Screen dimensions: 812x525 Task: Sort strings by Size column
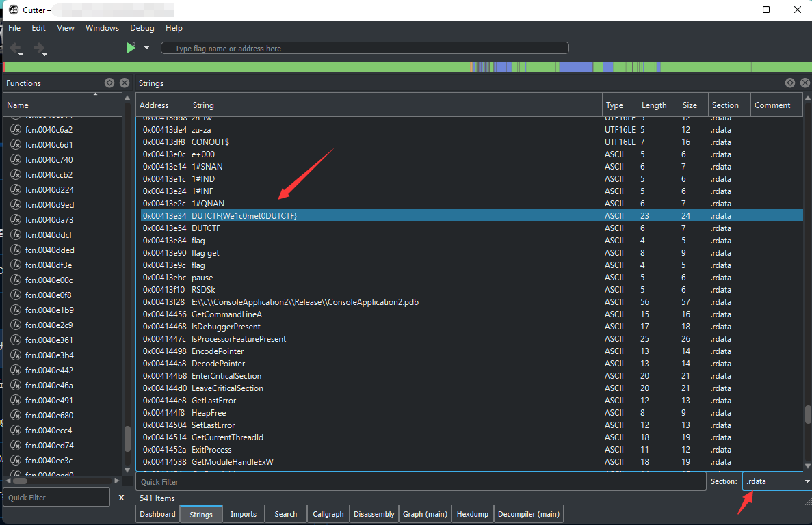tap(694, 105)
